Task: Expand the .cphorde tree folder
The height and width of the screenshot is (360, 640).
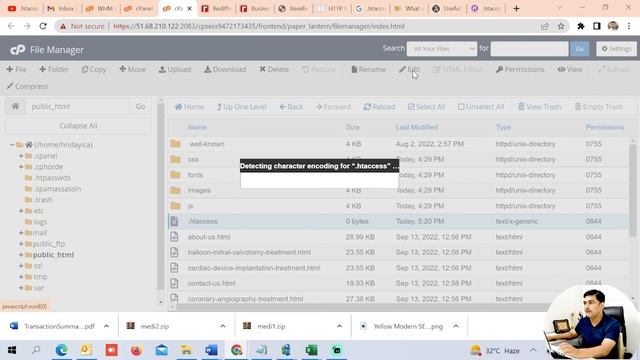Action: 21,167
